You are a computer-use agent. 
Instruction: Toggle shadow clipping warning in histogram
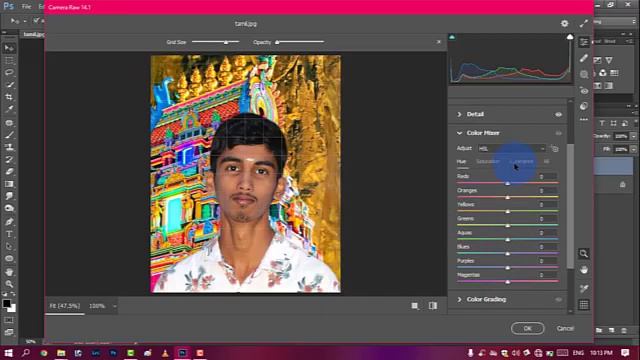pos(452,37)
